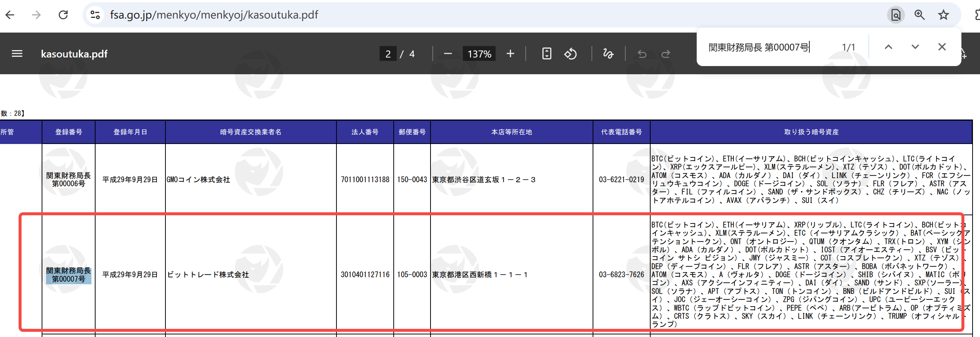This screenshot has width=980, height=337.
Task: Go to next search result
Action: pos(915,47)
